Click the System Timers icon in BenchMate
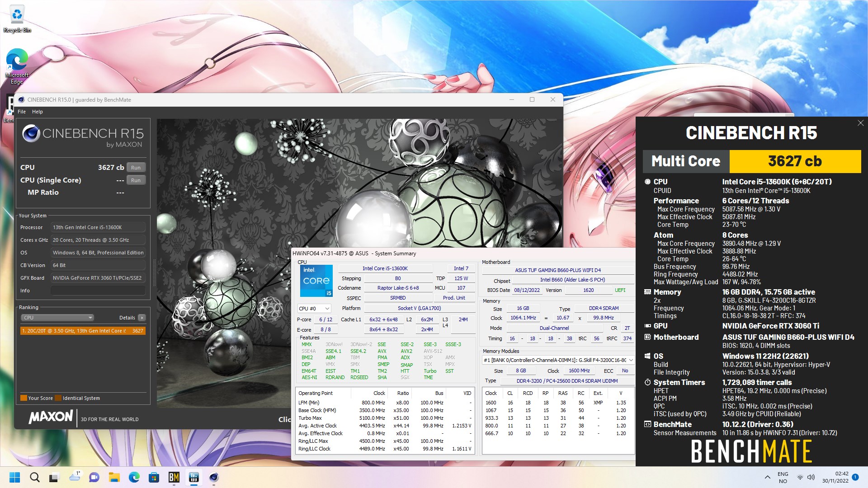Image resolution: width=868 pixels, height=488 pixels. [647, 382]
